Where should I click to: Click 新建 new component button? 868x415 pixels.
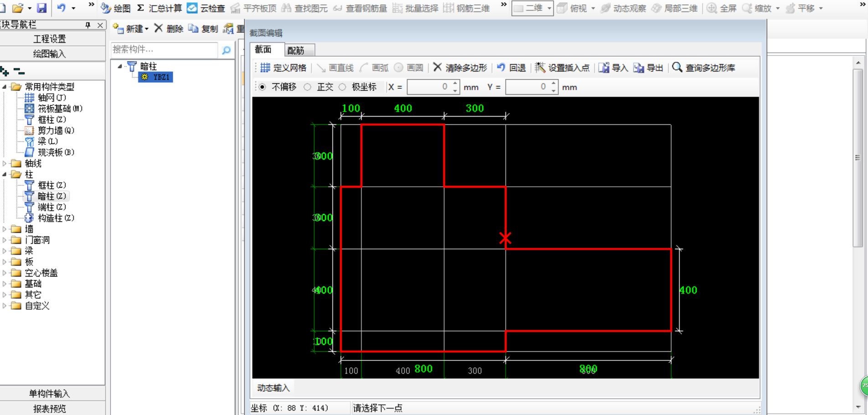(131, 29)
